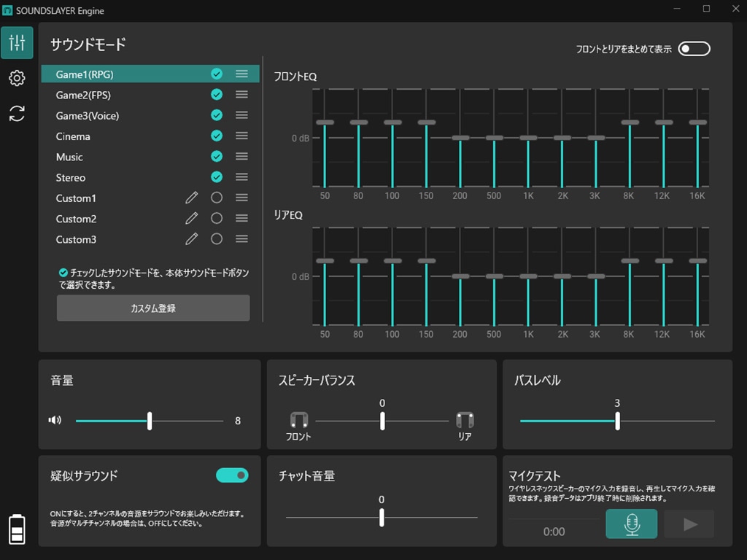The width and height of the screenshot is (747, 560).
Task: Uncheck the Game1(RPG) mode checkmark
Action: (217, 74)
